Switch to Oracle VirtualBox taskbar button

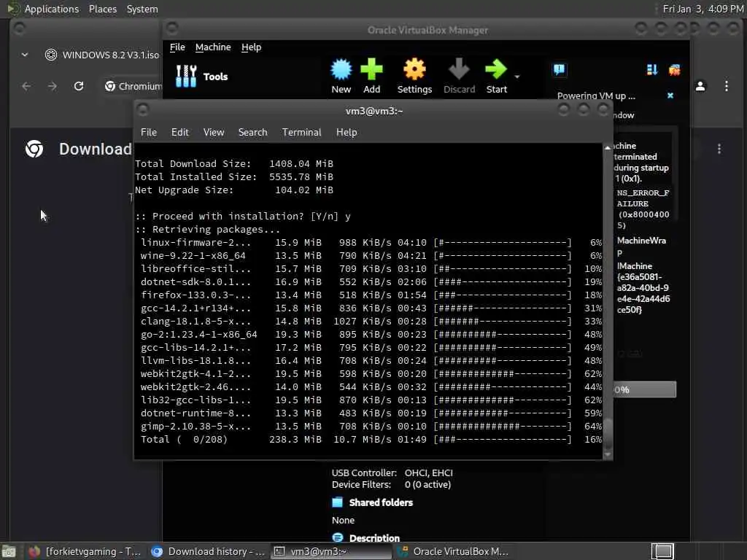[452, 551]
